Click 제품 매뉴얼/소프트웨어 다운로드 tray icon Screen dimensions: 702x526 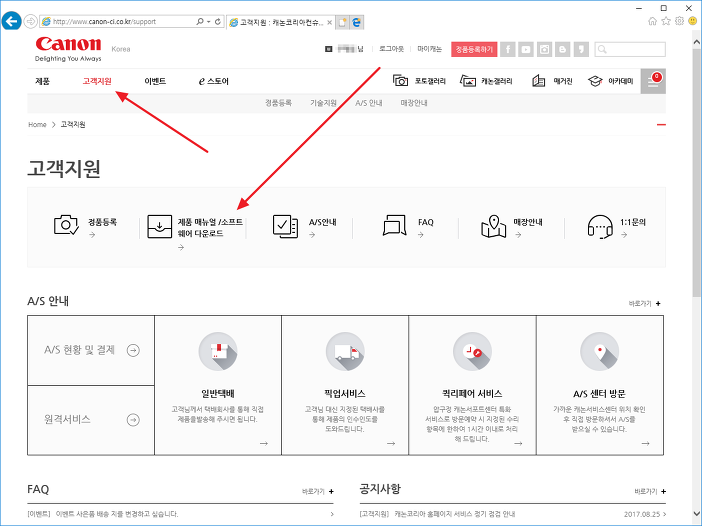click(x=159, y=227)
